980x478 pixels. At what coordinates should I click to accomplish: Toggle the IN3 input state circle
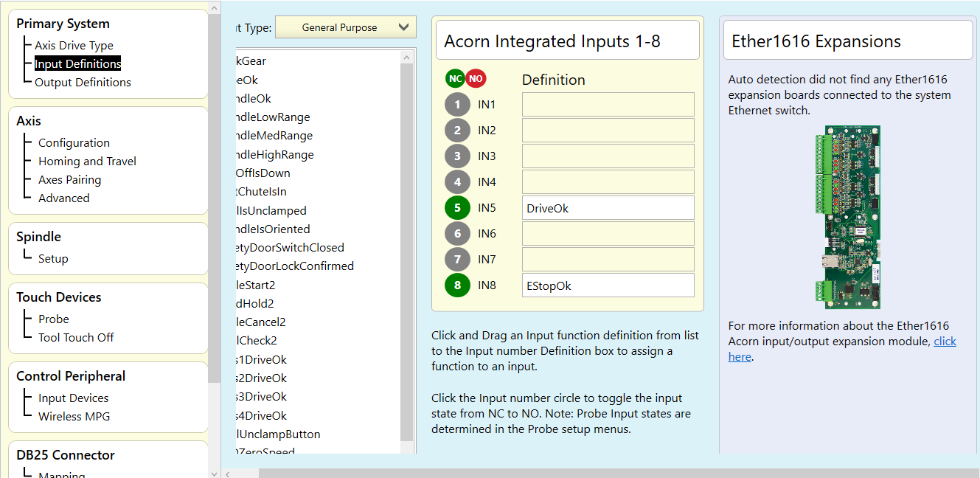pos(457,156)
